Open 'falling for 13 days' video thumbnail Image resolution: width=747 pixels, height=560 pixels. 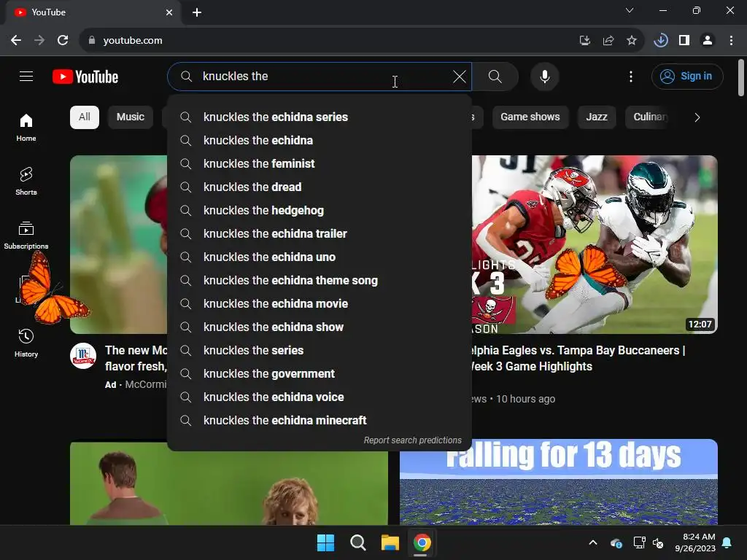coord(558,482)
